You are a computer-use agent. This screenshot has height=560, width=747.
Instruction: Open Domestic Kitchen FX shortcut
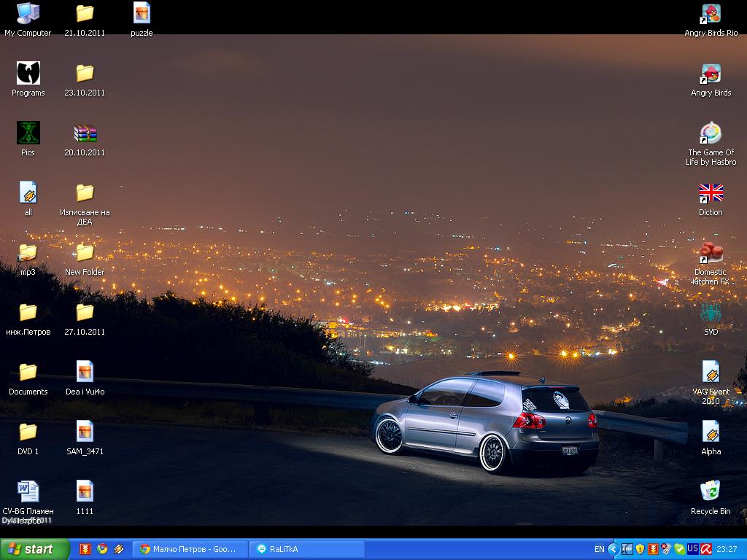pyautogui.click(x=711, y=253)
